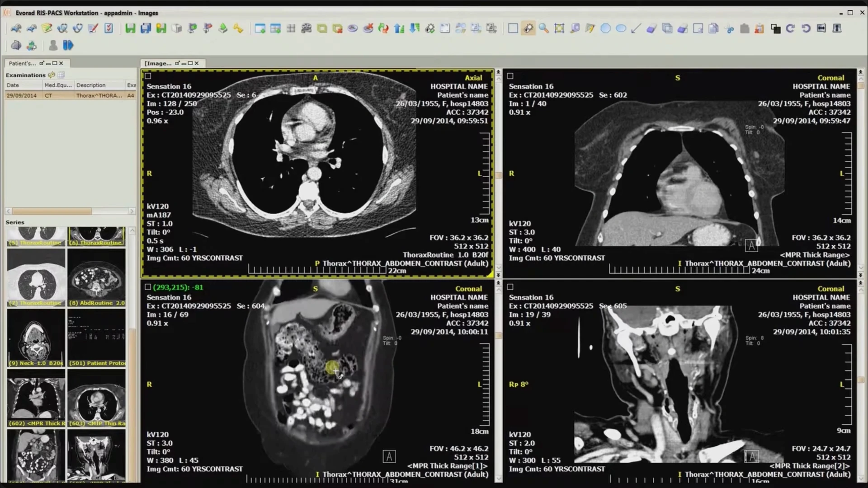
Task: Click the checklist clipboard icon
Action: (x=108, y=28)
